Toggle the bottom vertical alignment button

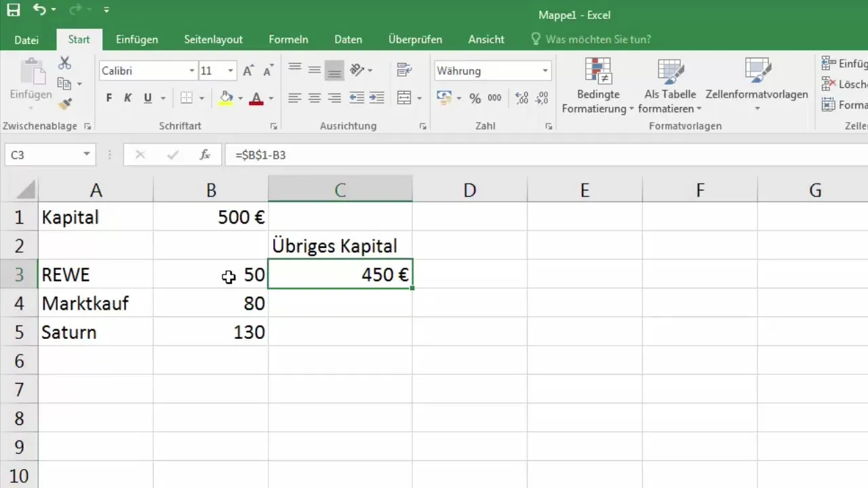click(334, 70)
